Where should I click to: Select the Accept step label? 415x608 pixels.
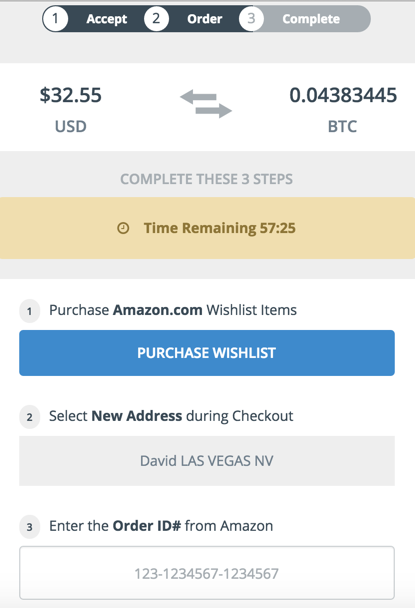pos(107,19)
